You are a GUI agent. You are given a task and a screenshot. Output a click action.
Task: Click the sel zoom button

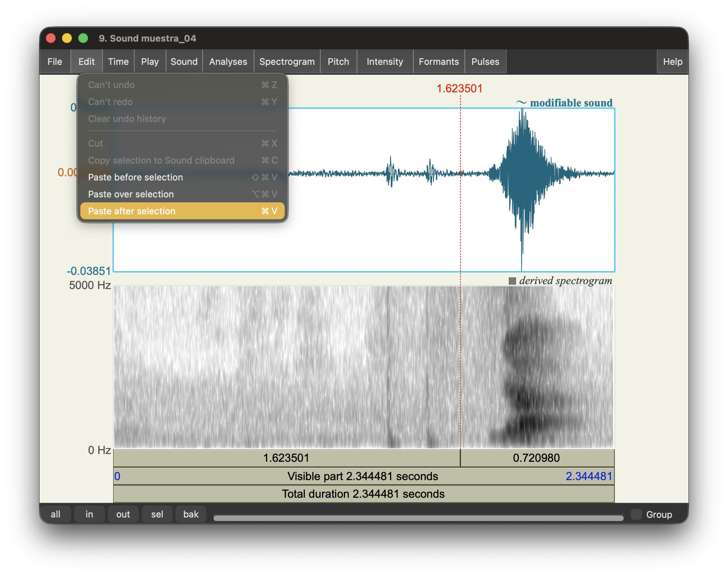(157, 514)
